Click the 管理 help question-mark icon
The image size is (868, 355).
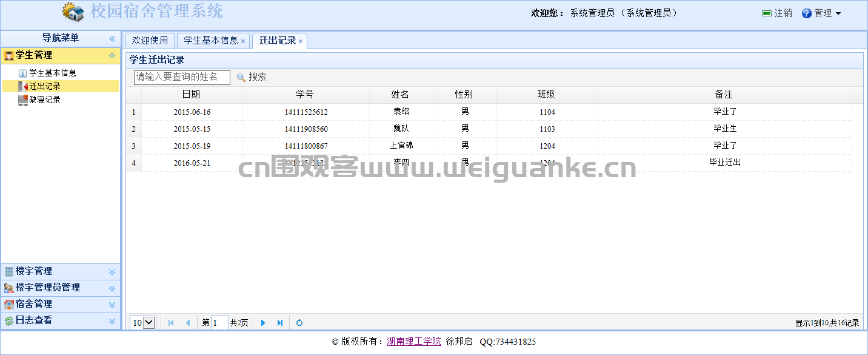tap(807, 13)
